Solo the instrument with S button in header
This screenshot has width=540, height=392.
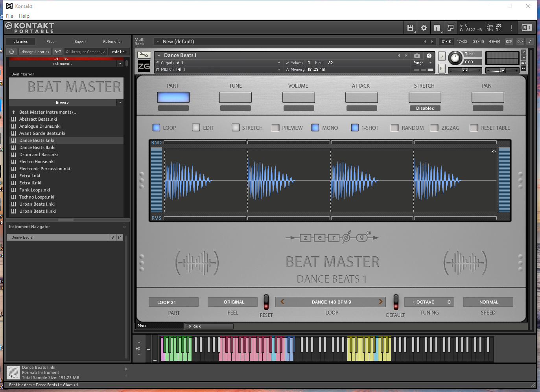pos(442,56)
